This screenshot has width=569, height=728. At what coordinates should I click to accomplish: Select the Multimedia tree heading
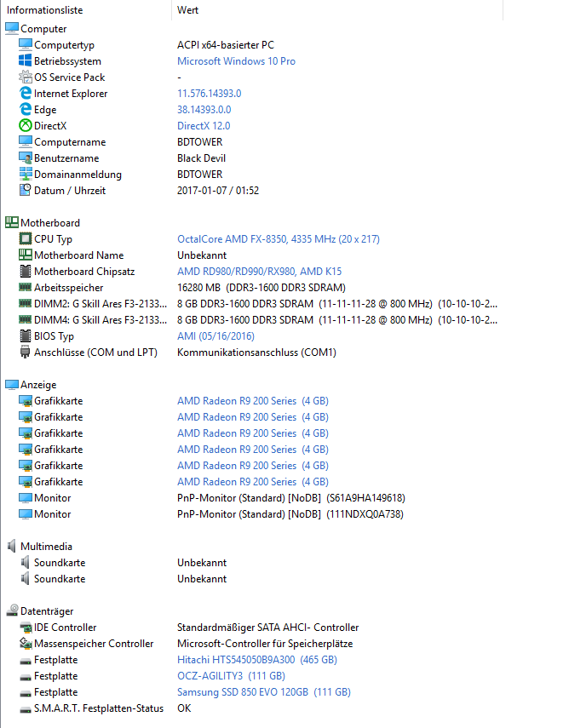[x=46, y=547]
